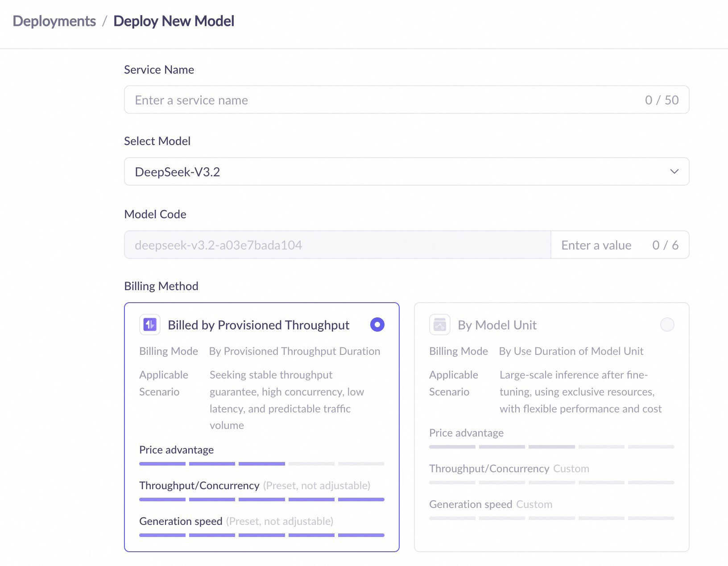Click the Billed by Provisioned Throughput title
This screenshot has width=728, height=566.
(x=259, y=325)
